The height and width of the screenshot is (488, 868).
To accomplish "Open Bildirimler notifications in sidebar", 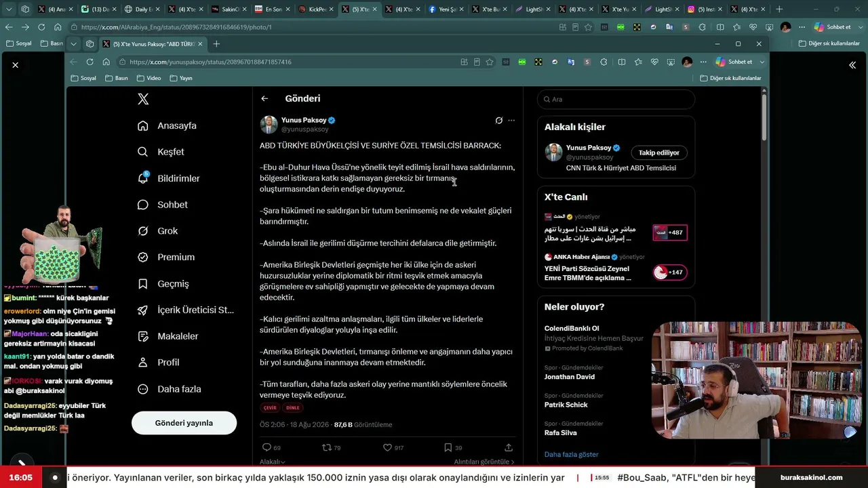I will pos(168,178).
